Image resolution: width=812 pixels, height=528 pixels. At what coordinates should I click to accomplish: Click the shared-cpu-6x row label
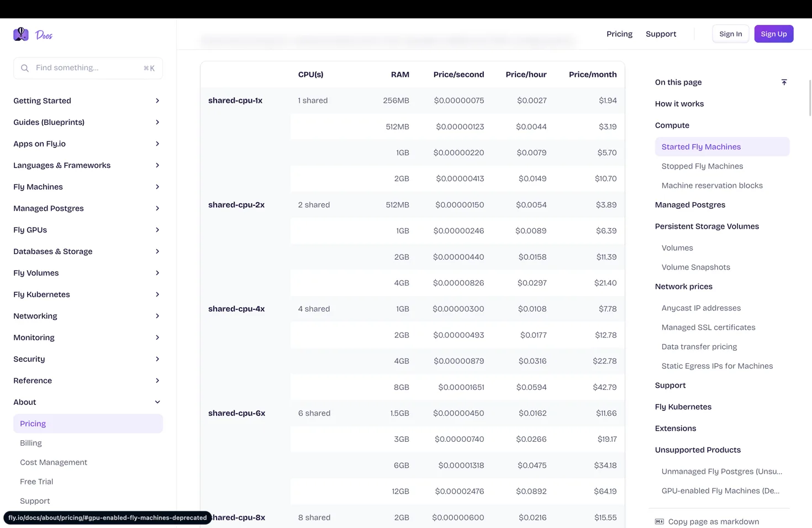[x=236, y=413]
